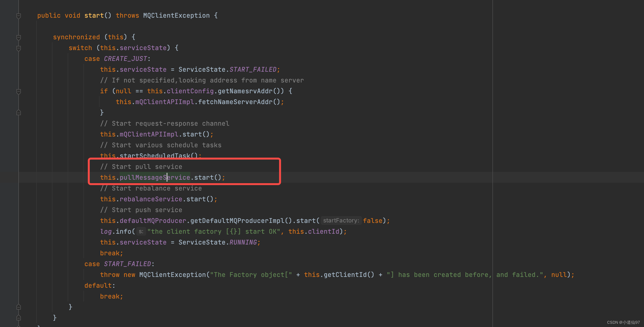
Task: Click the default: label
Action: coord(100,285)
